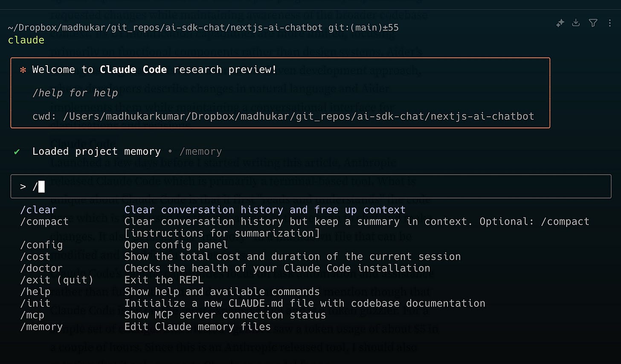The height and width of the screenshot is (364, 621).
Task: Click description 'Edit Claude memory files'
Action: [197, 327]
